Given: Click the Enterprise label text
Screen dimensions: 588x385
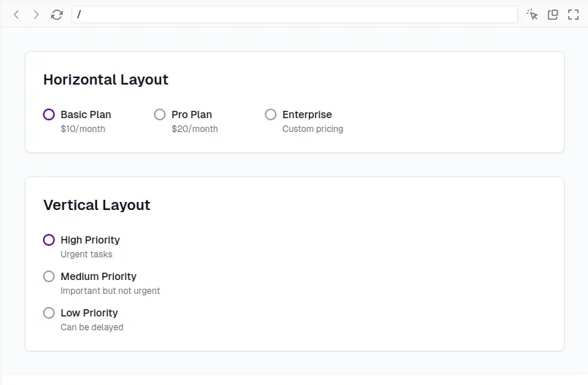Looking at the screenshot, I should point(307,114).
